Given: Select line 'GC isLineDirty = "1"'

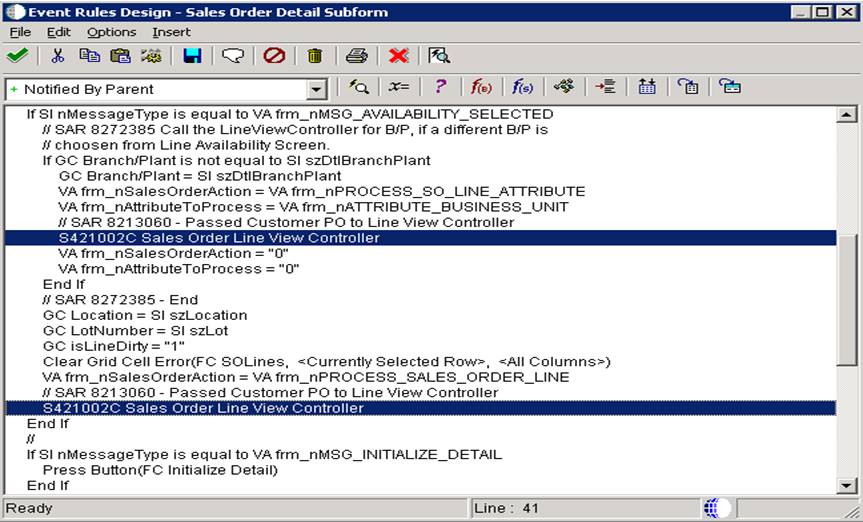Looking at the screenshot, I should [113, 346].
